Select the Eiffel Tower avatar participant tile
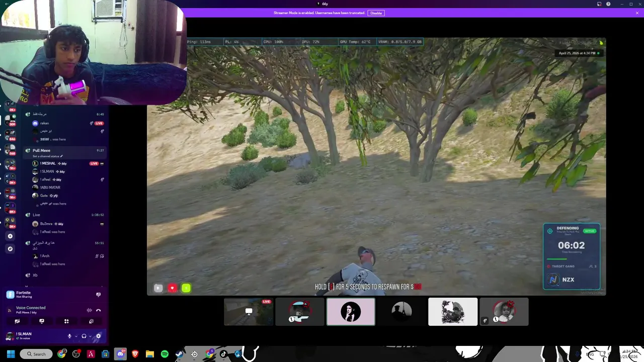Image resolution: width=644 pixels, height=362 pixels. [x=401, y=312]
